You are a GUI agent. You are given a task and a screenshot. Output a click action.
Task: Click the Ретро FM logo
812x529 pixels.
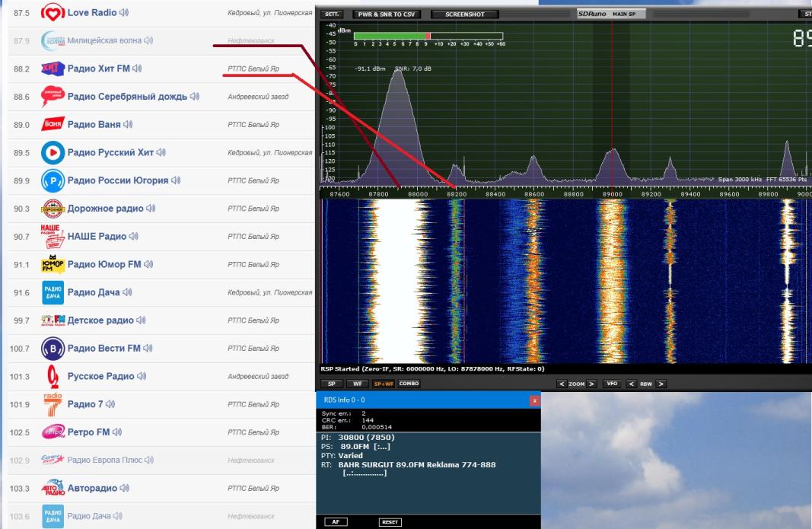53,432
